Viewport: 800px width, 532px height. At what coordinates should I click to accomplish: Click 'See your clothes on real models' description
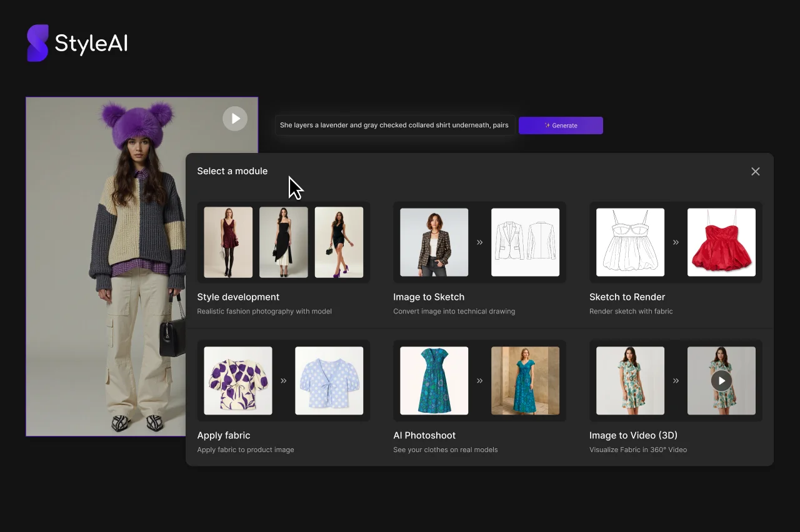(x=446, y=450)
